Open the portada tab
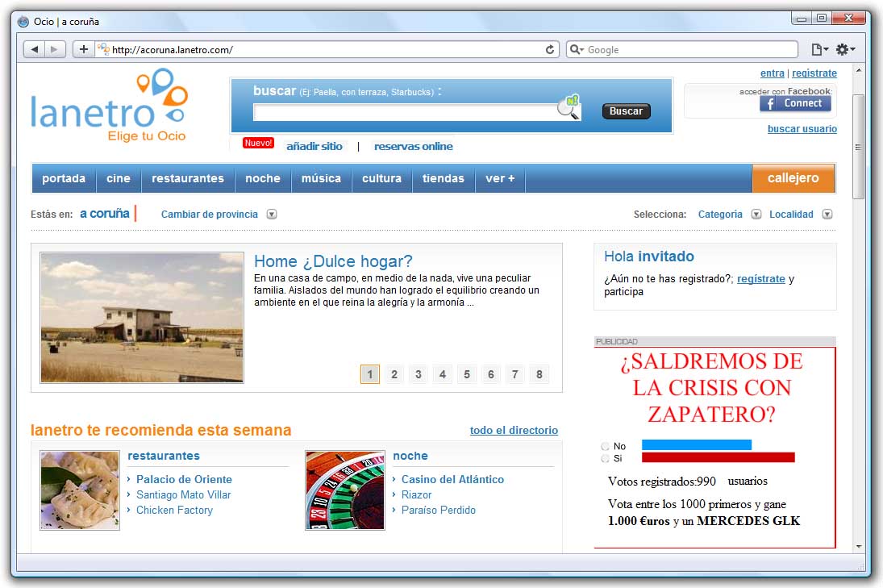This screenshot has width=883, height=588. point(64,178)
